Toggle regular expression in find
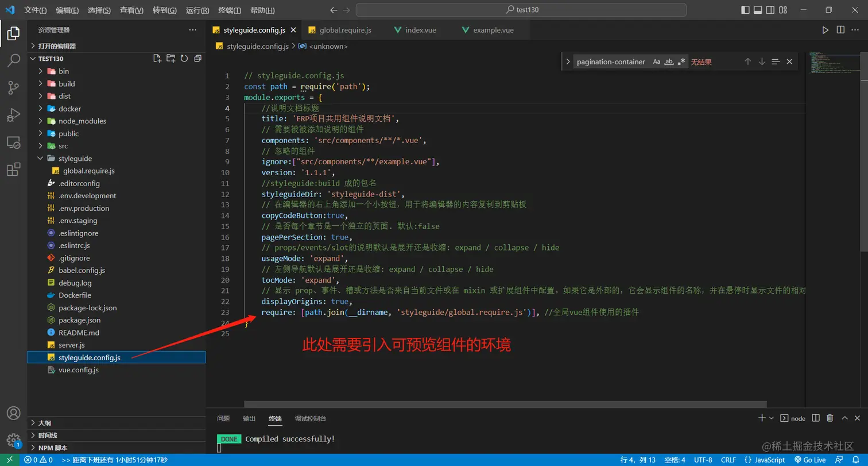Screen dimensions: 868x466 click(x=681, y=61)
